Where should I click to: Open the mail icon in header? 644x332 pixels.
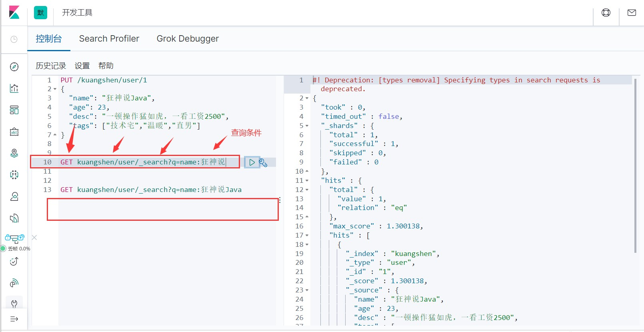pos(632,13)
